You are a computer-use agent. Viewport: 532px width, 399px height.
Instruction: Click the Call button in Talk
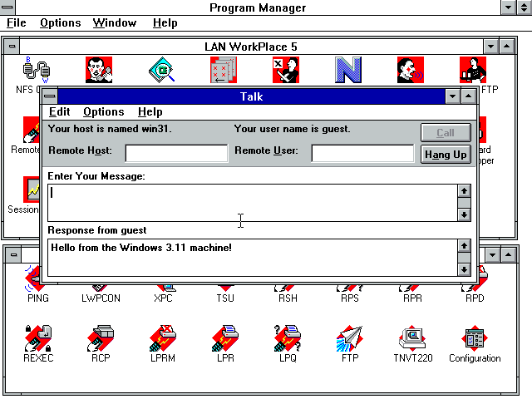point(446,132)
